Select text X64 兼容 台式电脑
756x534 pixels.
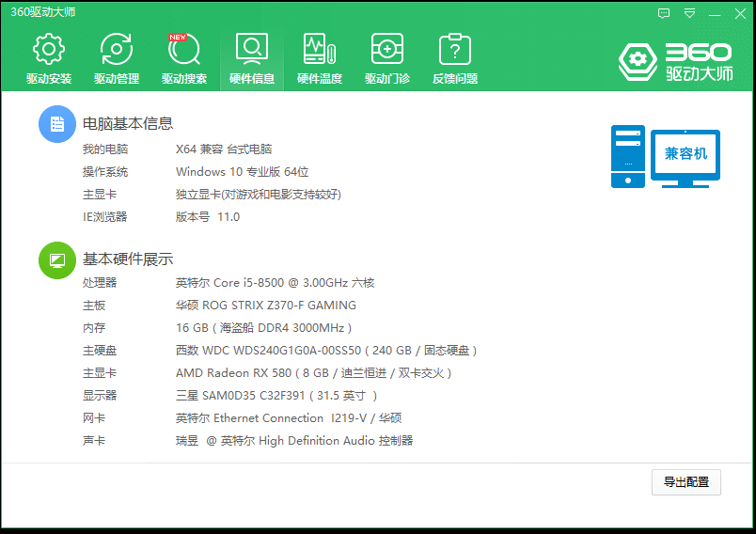(x=224, y=149)
